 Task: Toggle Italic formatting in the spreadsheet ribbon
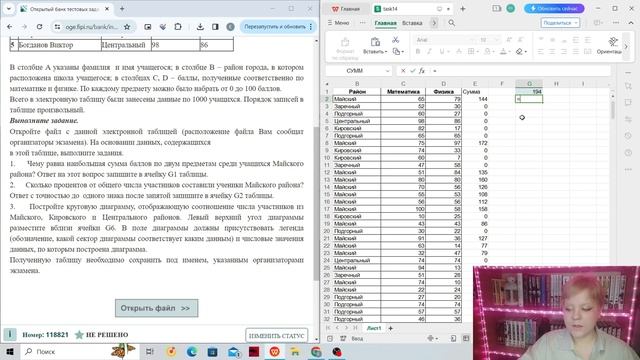click(429, 51)
